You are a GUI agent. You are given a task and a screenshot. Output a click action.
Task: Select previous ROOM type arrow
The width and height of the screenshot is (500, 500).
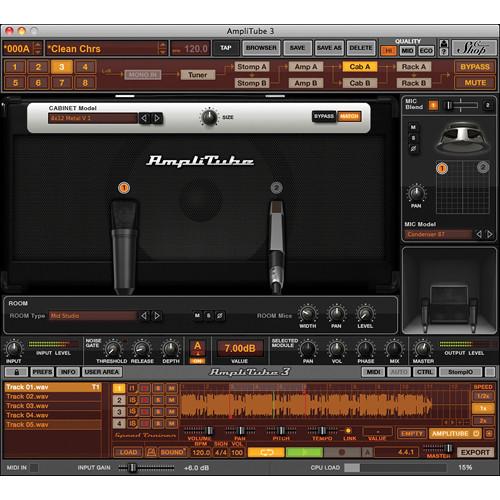click(x=144, y=315)
